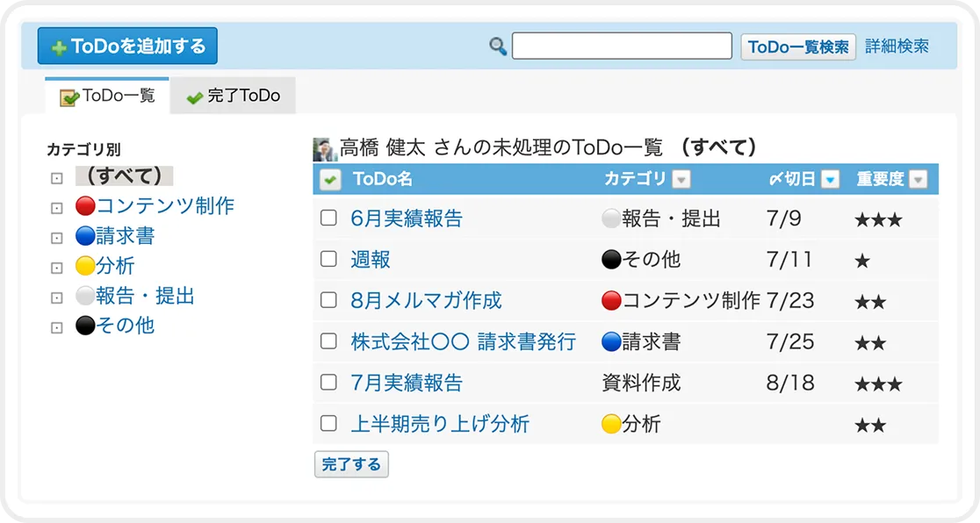Click 高橋 健太 user avatar icon

324,148
